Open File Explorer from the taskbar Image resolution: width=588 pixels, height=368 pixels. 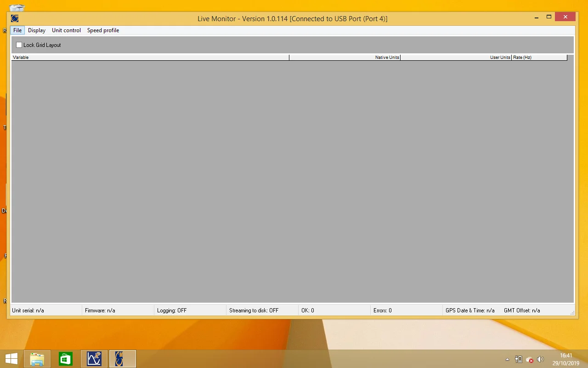(x=37, y=359)
